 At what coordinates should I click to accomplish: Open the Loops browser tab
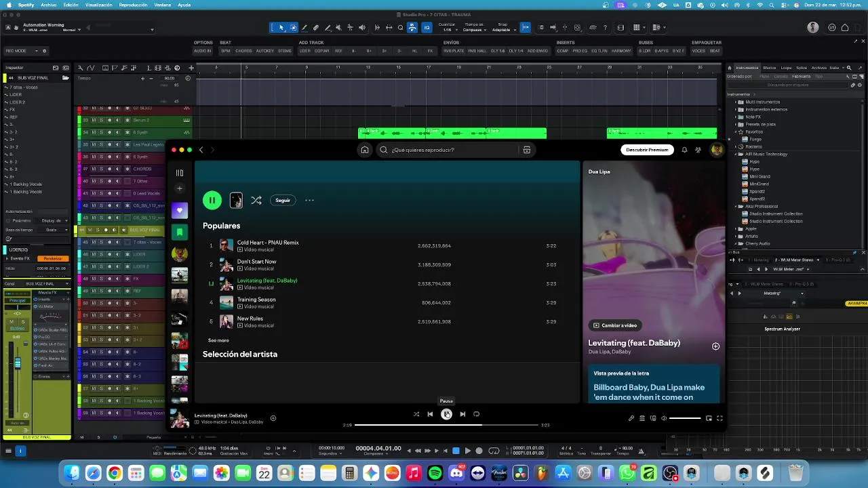pos(786,68)
